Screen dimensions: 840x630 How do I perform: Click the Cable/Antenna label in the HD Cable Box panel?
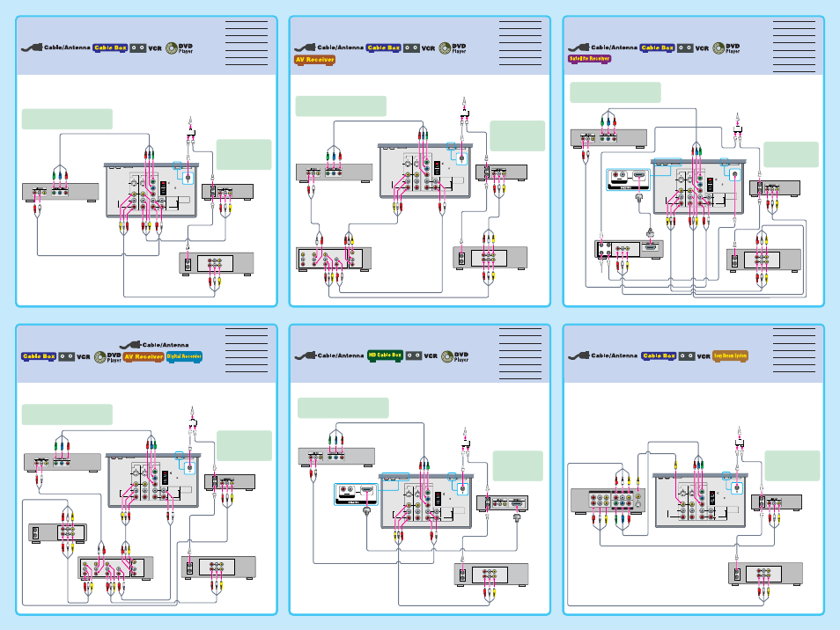click(341, 355)
